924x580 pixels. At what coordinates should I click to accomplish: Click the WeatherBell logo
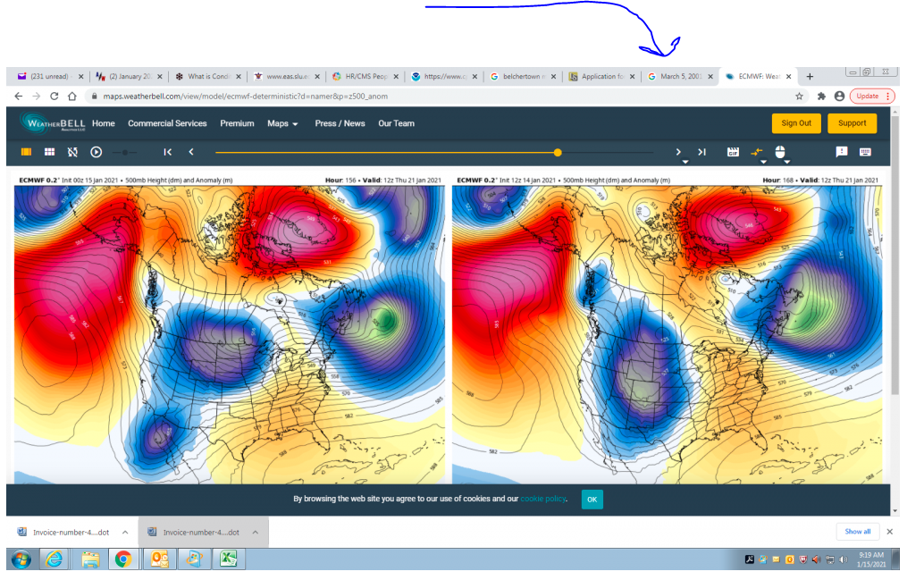[53, 122]
